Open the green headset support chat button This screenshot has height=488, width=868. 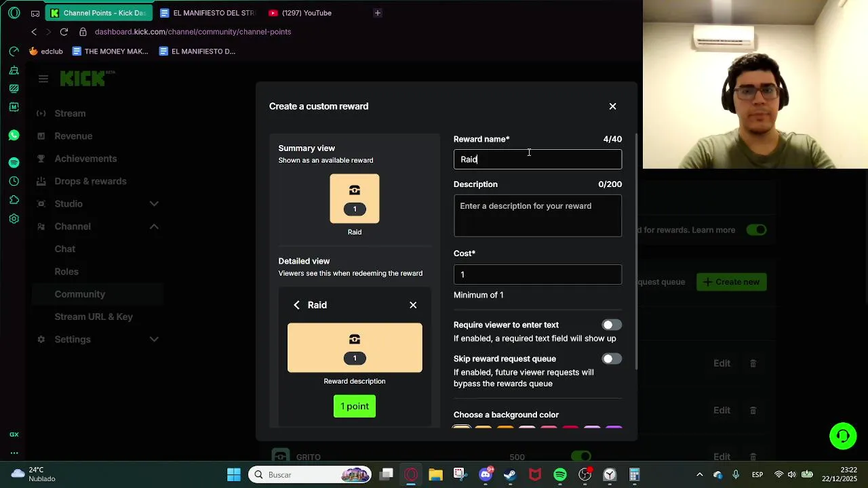point(843,436)
